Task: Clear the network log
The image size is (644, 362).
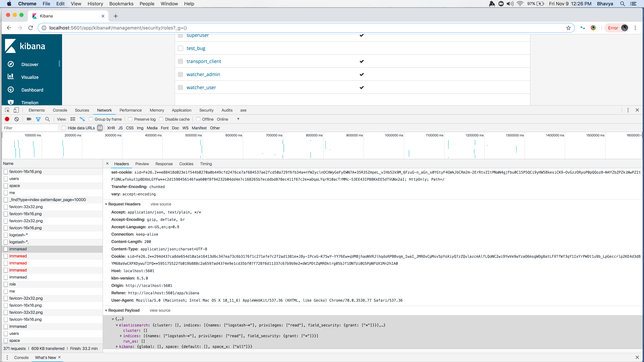Action: point(16,119)
